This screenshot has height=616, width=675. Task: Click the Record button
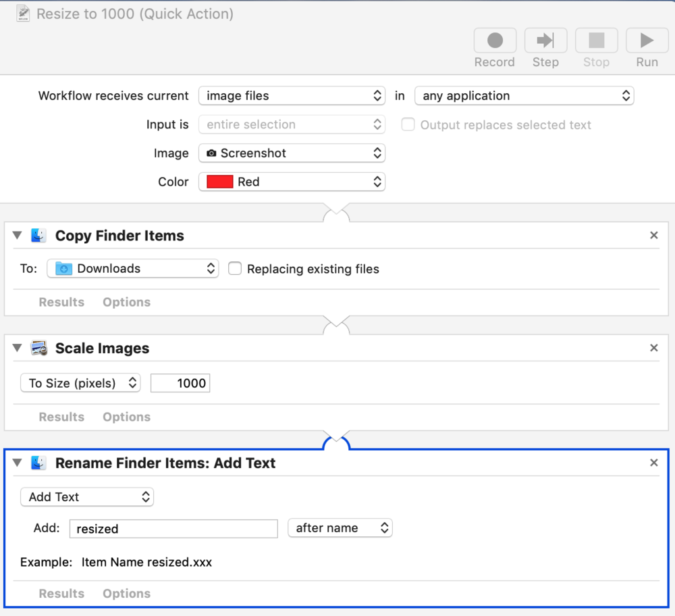click(x=495, y=41)
